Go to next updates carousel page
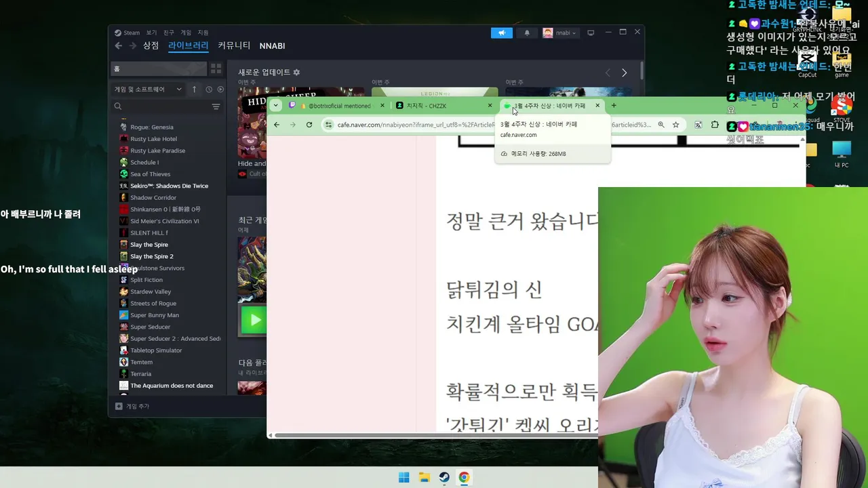The height and width of the screenshot is (488, 868). (624, 73)
